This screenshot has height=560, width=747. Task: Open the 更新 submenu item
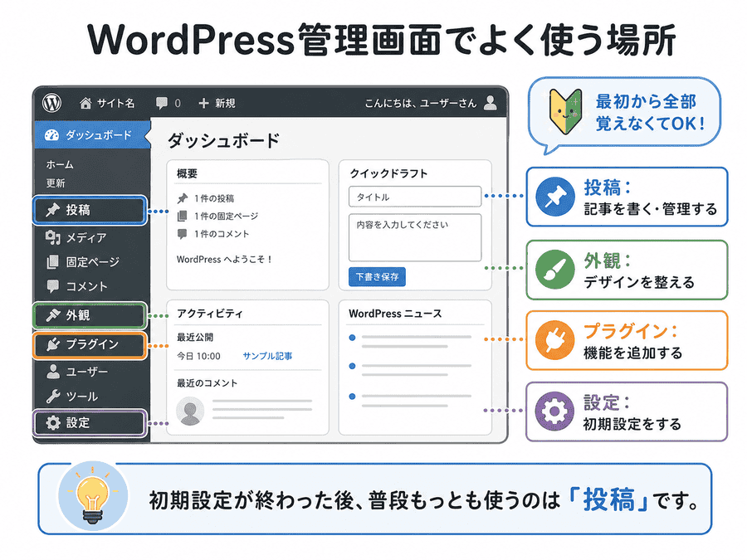[56, 183]
